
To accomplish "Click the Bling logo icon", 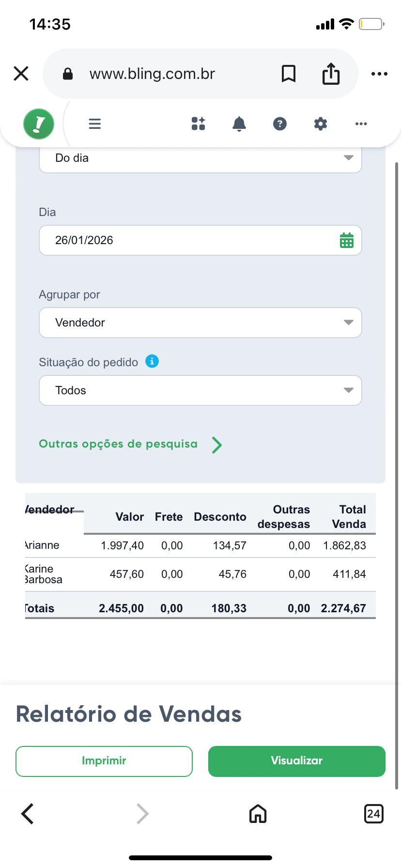I will pyautogui.click(x=39, y=124).
